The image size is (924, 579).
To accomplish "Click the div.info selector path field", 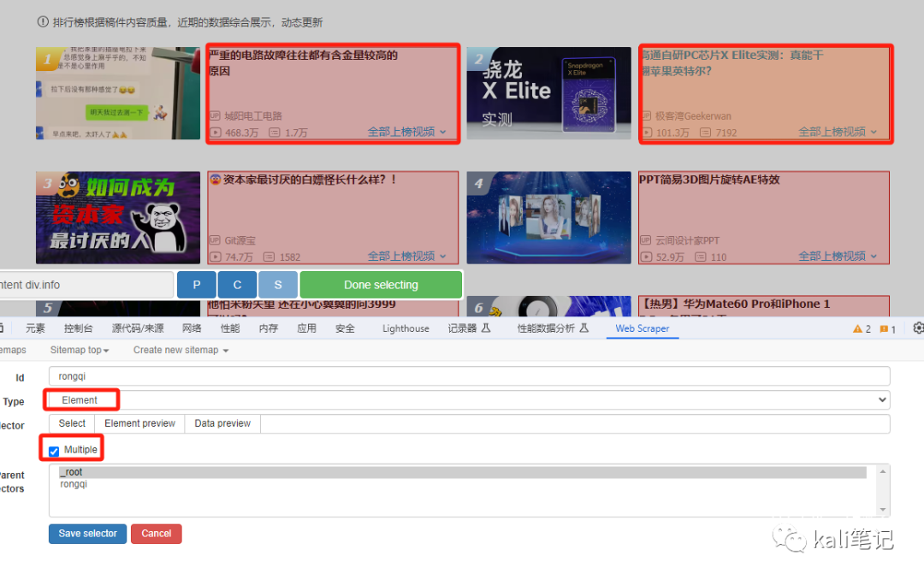I will point(86,285).
